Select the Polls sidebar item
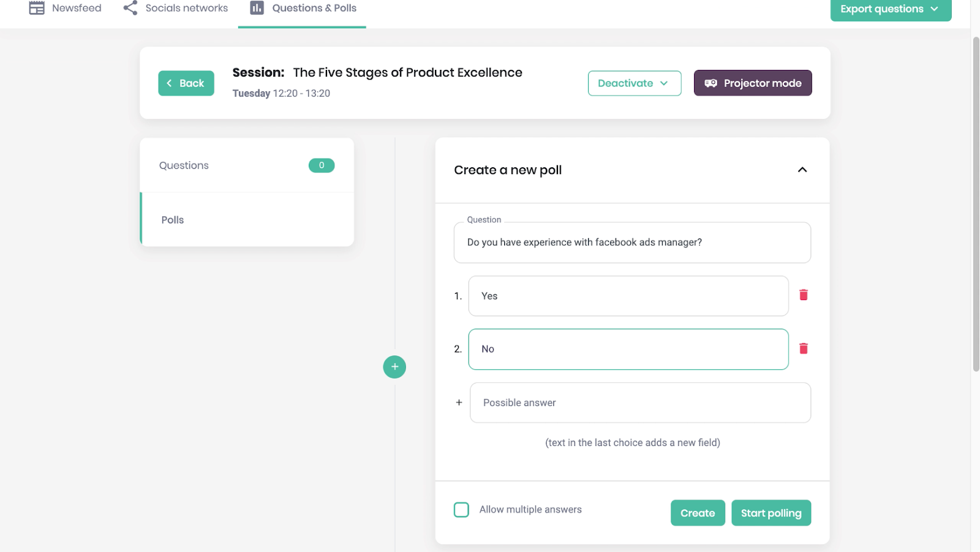Screen dimensions: 980x552 [x=173, y=220]
